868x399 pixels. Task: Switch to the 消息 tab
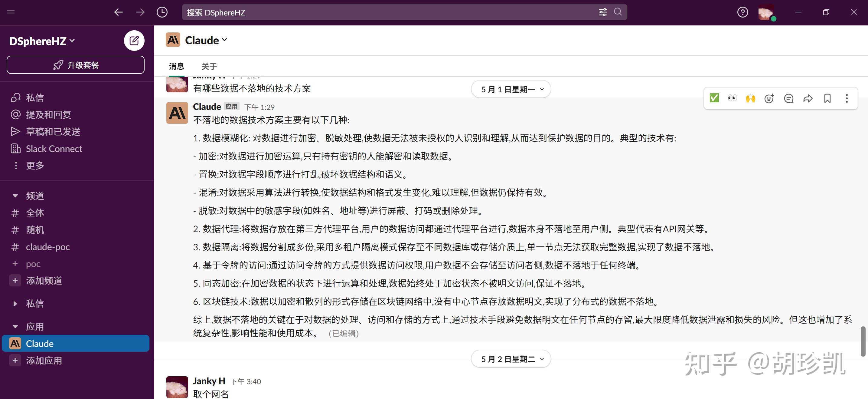[176, 66]
